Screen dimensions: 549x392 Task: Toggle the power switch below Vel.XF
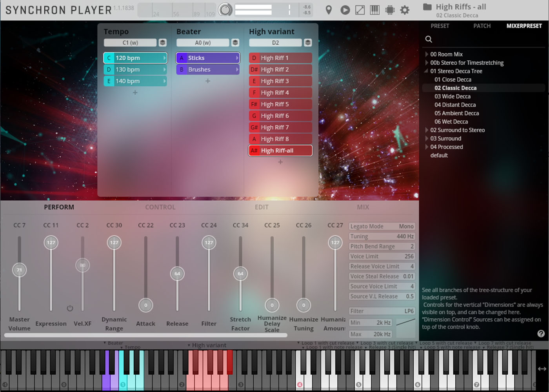[70, 309]
